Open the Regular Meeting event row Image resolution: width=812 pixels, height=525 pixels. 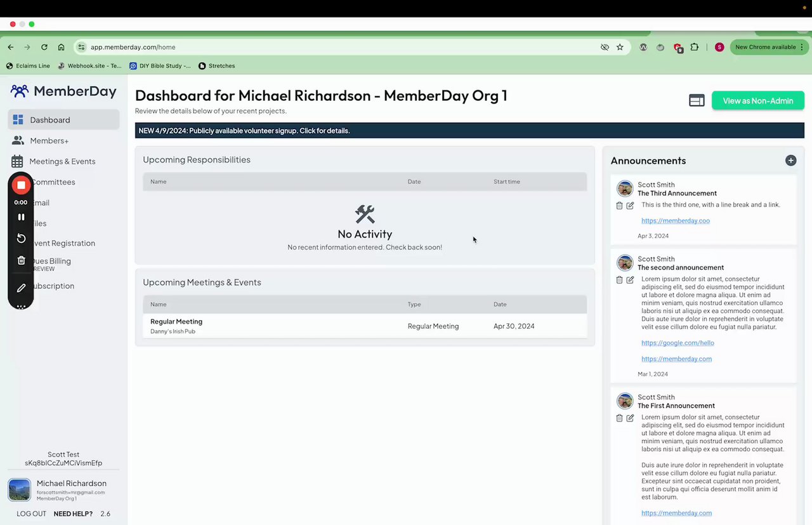[365, 326]
